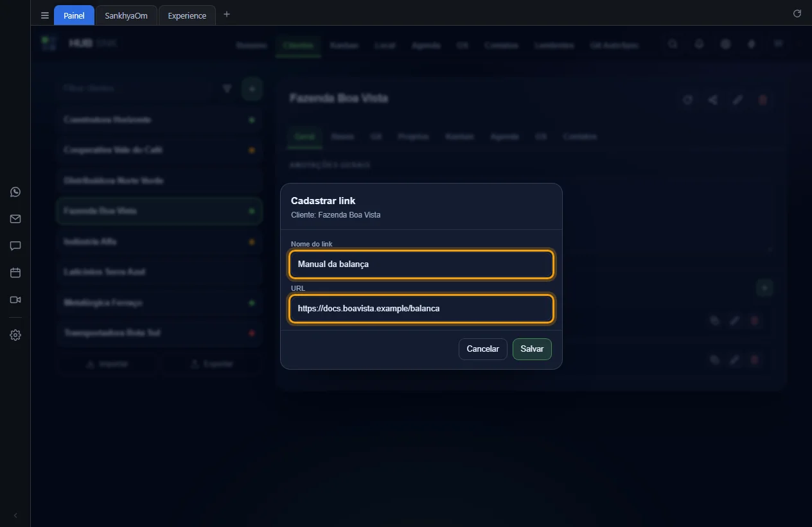Click the Exportar button below the client list
812x527 pixels.
click(211, 364)
